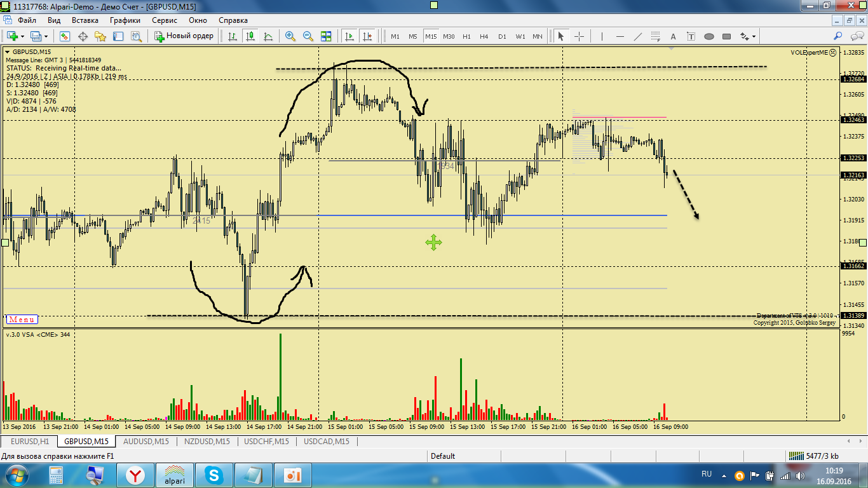Viewport: 868px width, 488px height.
Task: Open the arrows objects dropdown
Action: point(754,36)
